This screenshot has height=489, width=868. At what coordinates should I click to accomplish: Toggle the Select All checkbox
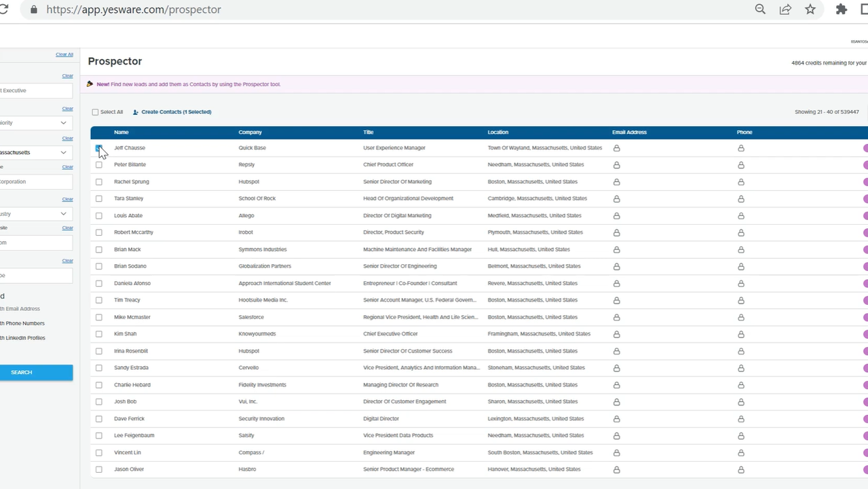tap(96, 112)
